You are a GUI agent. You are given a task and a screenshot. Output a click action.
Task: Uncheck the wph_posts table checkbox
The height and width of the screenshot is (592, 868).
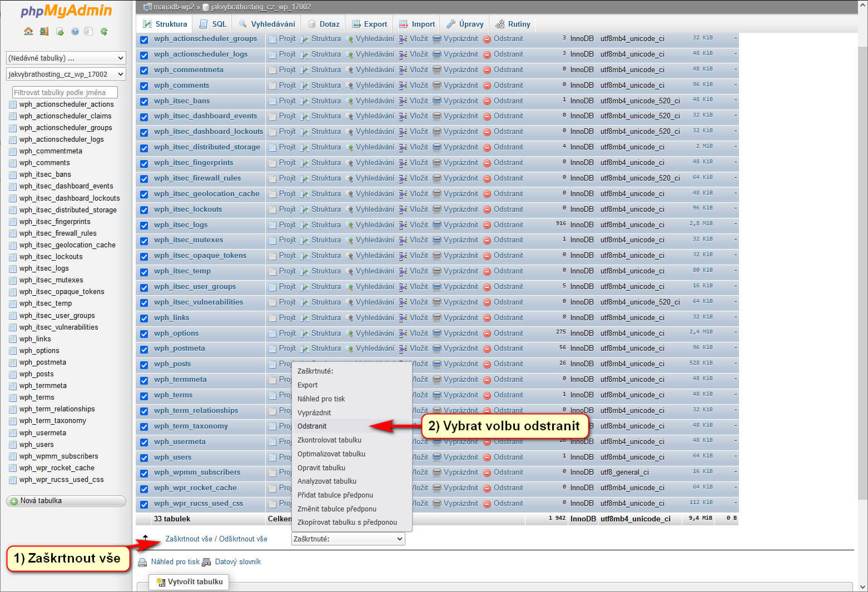click(x=144, y=365)
